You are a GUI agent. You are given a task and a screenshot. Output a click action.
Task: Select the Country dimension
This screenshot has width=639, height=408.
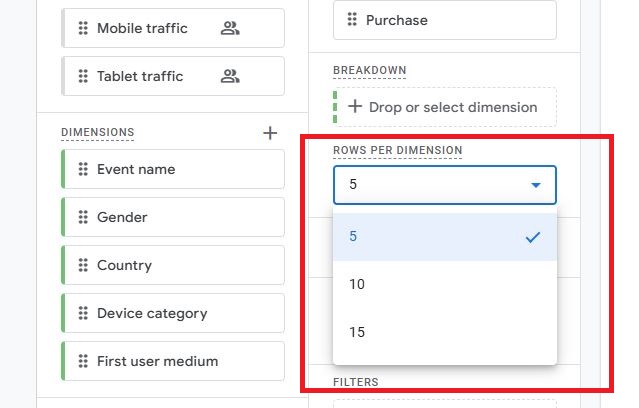pyautogui.click(x=173, y=265)
